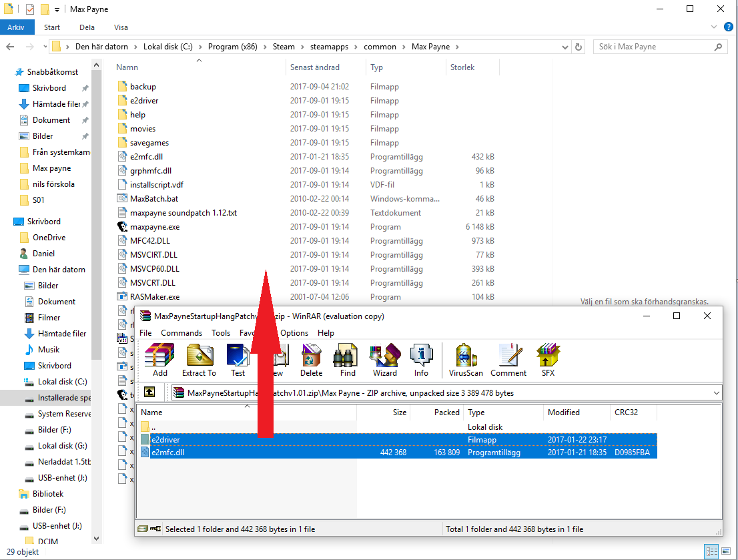Sort Explorer files by Namn column
738x560 pixels.
(199, 67)
